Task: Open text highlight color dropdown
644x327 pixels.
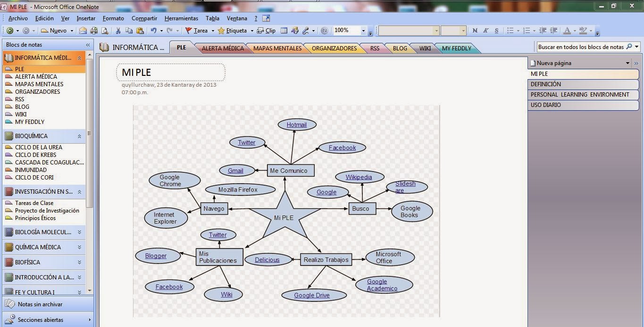Action: 591,31
